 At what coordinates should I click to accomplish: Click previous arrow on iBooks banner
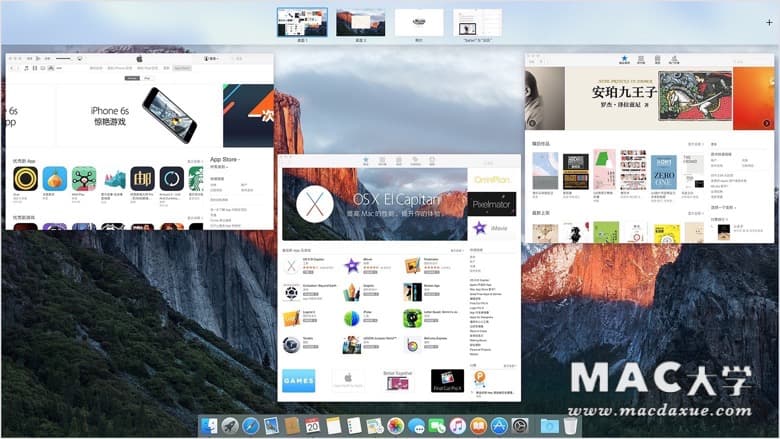point(532,123)
